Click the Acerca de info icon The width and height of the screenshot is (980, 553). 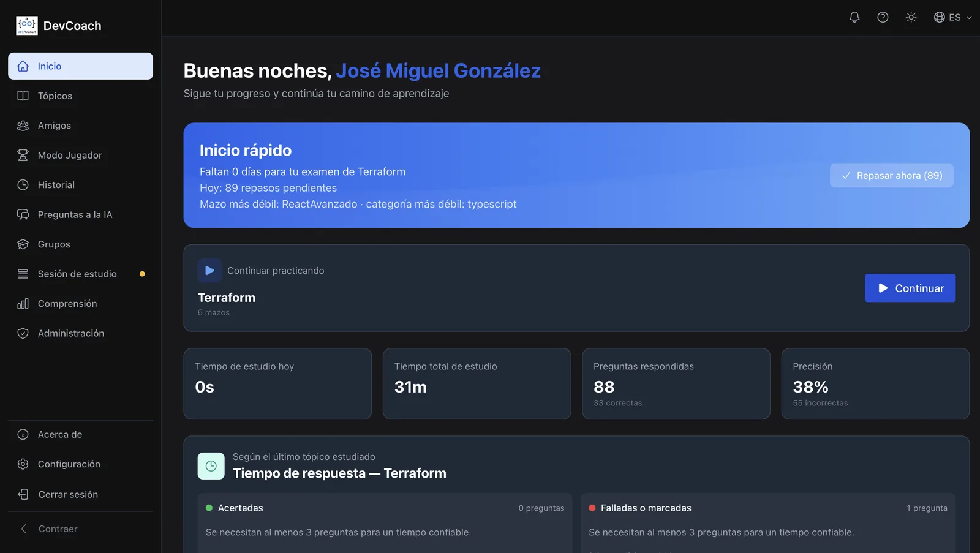[x=23, y=434]
